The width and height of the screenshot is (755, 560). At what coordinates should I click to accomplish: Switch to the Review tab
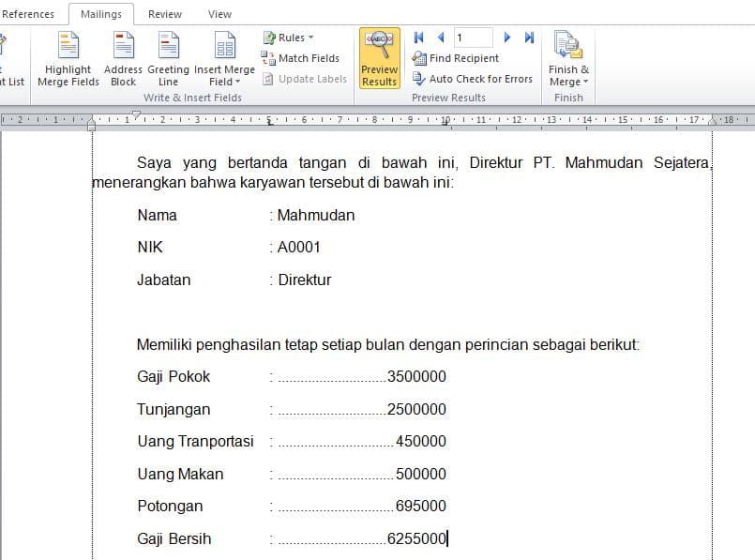pyautogui.click(x=165, y=14)
